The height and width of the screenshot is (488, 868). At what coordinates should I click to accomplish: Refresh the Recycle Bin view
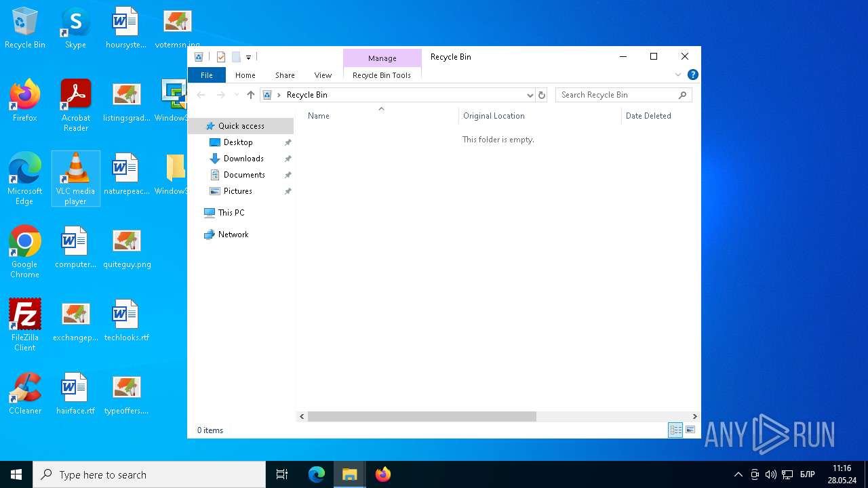tap(542, 95)
